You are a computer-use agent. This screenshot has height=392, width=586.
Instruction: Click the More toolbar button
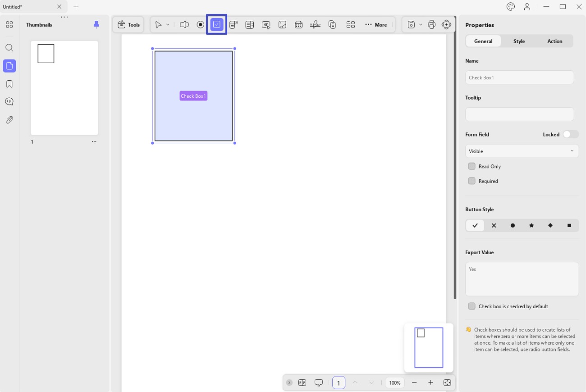[376, 25]
